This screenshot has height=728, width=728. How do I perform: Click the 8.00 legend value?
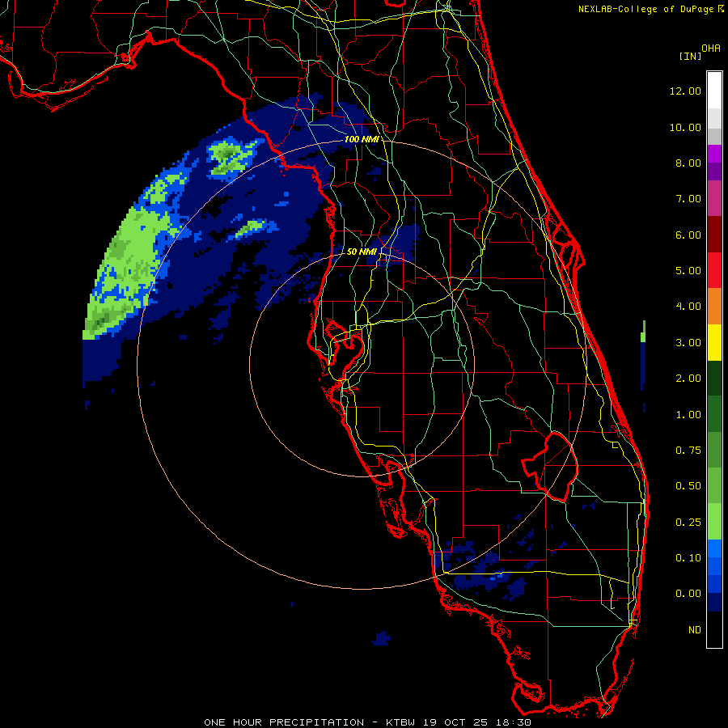point(688,163)
